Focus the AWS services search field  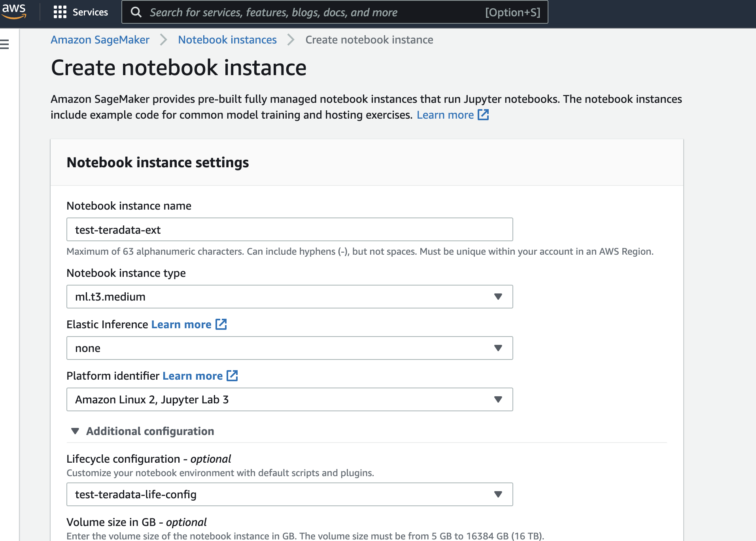point(335,12)
